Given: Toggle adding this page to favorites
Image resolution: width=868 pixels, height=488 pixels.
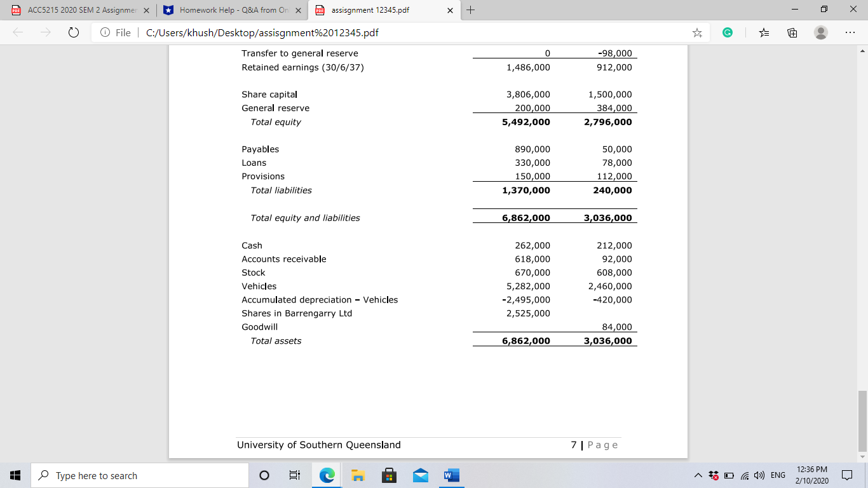Looking at the screenshot, I should point(696,32).
